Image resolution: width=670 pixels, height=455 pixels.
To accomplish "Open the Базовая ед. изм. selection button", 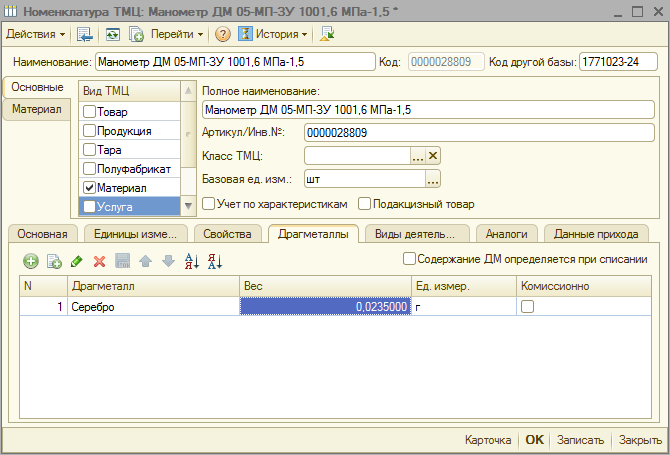I will coord(432,179).
